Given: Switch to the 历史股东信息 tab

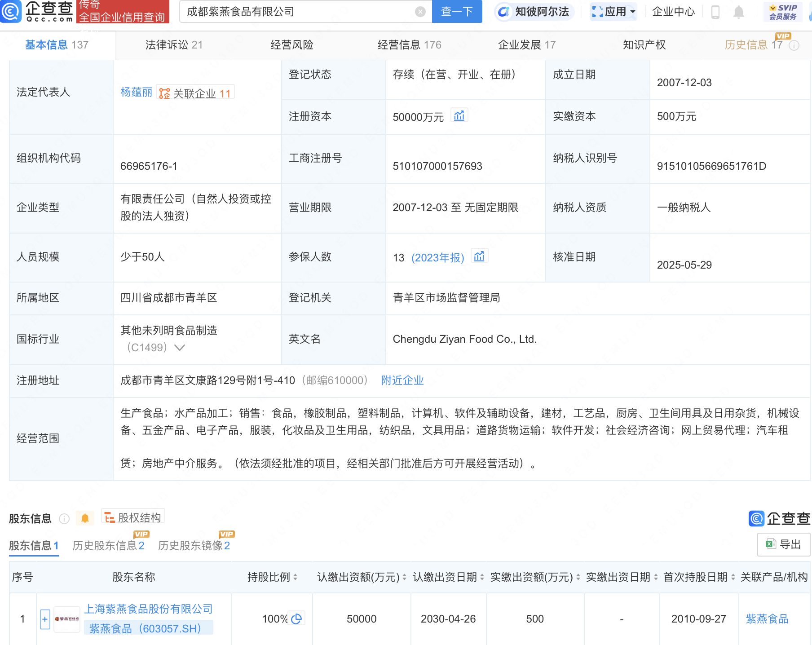Looking at the screenshot, I should [108, 545].
